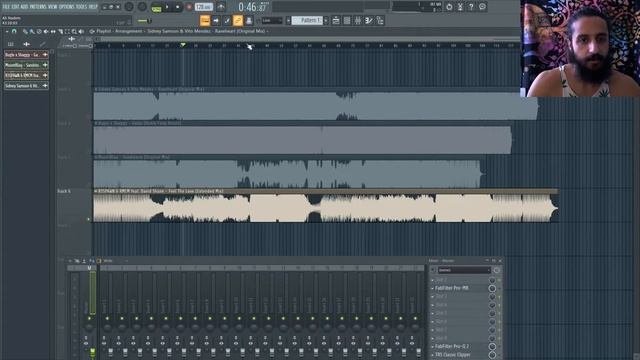
Task: Click the arrow right of Pattern 1
Action: [x=326, y=20]
